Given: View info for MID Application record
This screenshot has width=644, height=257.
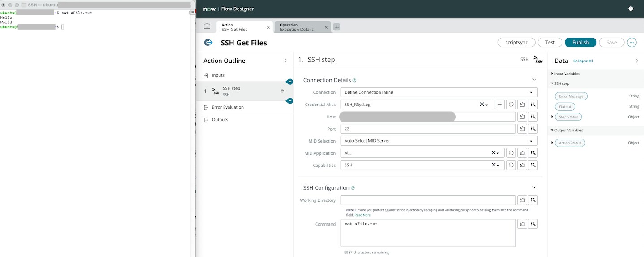Looking at the screenshot, I should click(x=511, y=153).
